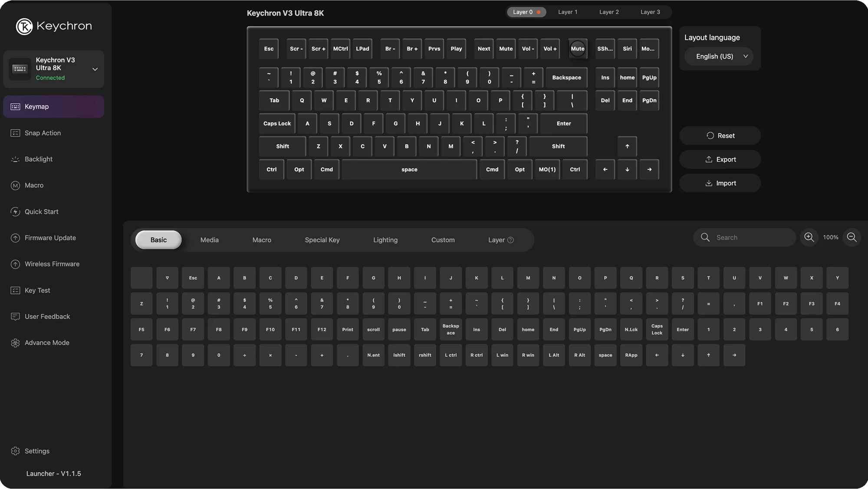The height and width of the screenshot is (489, 868).
Task: Select the Backspace key on keyboard layout
Action: [x=566, y=78]
